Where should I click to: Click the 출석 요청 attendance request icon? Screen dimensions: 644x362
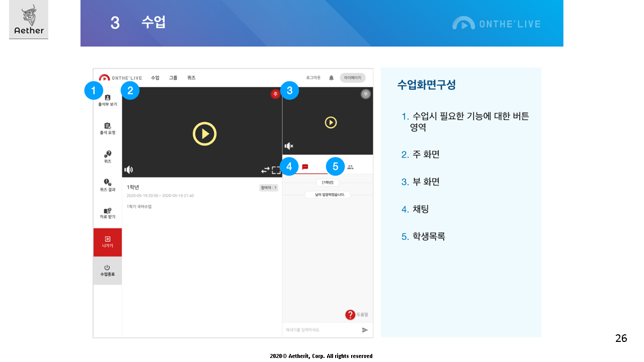click(x=107, y=128)
